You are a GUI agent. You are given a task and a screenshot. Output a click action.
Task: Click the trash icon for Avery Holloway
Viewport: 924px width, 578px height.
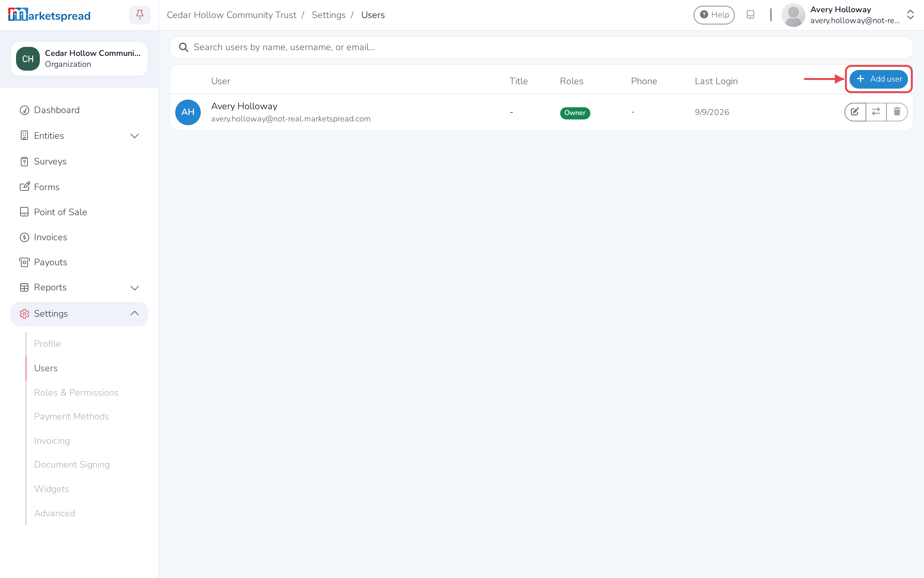[897, 112]
